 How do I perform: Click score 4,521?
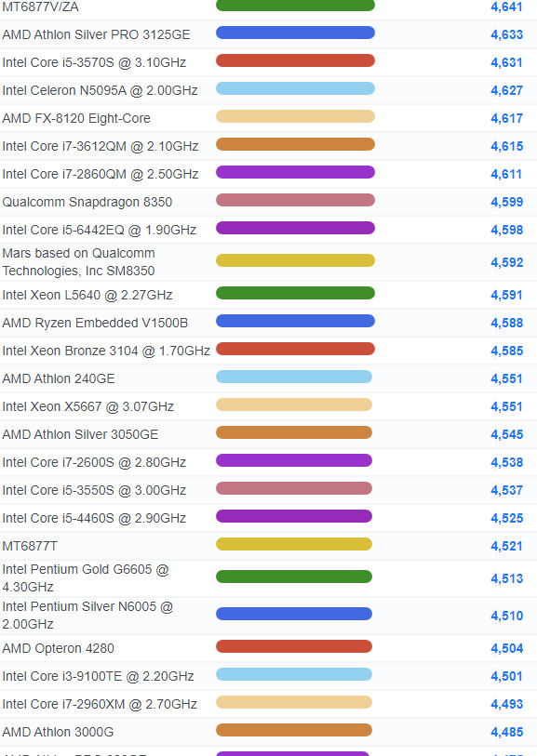506,547
